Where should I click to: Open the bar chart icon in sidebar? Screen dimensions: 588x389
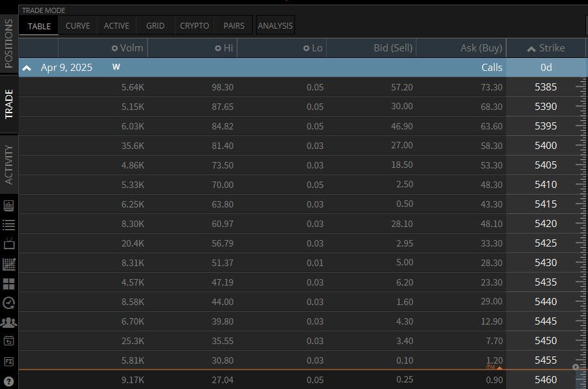pos(8,206)
